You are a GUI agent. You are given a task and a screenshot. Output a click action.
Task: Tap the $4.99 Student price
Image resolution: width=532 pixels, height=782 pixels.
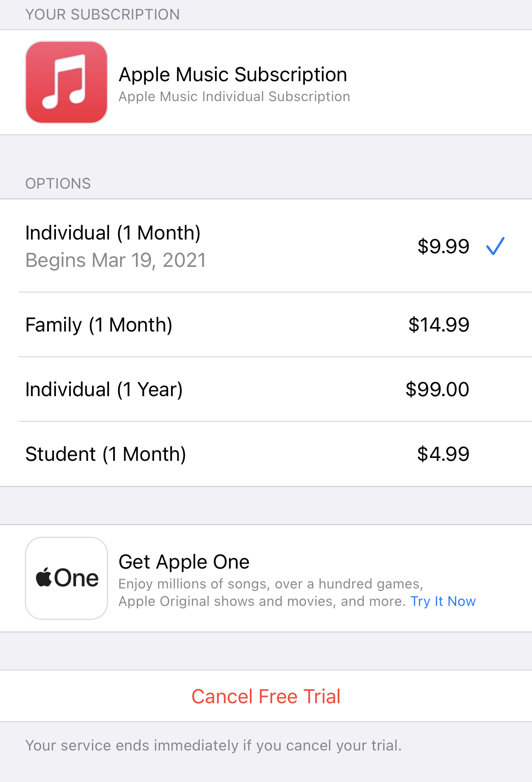pos(443,454)
